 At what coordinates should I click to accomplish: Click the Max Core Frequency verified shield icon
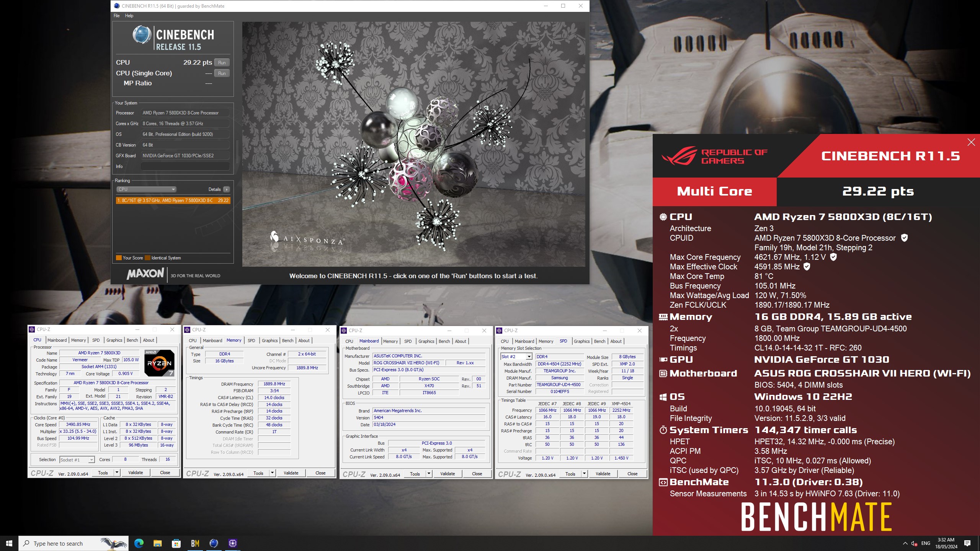tap(833, 257)
